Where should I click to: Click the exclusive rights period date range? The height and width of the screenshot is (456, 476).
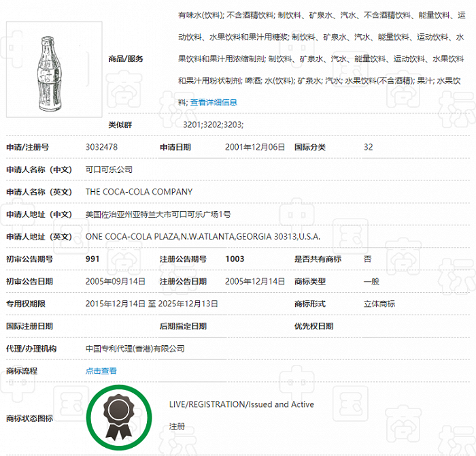(152, 304)
